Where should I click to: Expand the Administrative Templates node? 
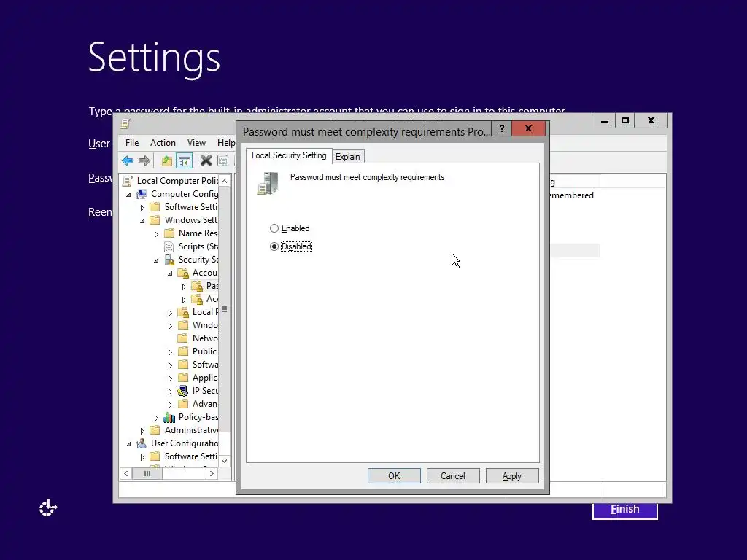(x=142, y=431)
